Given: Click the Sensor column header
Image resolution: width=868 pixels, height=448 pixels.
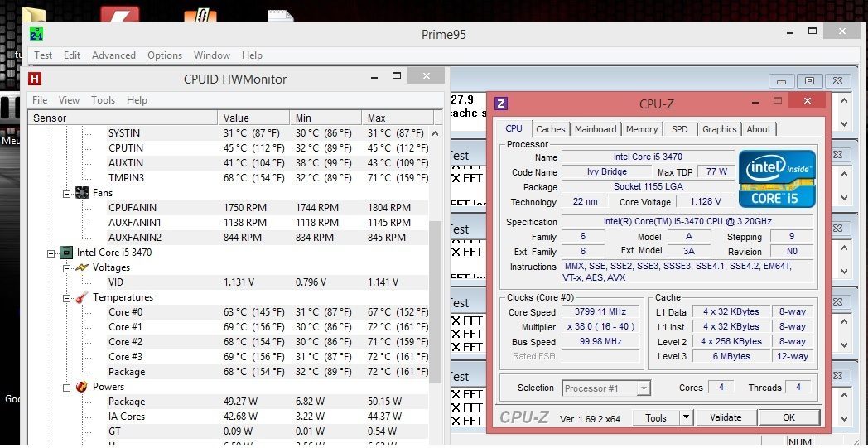Looking at the screenshot, I should (123, 118).
